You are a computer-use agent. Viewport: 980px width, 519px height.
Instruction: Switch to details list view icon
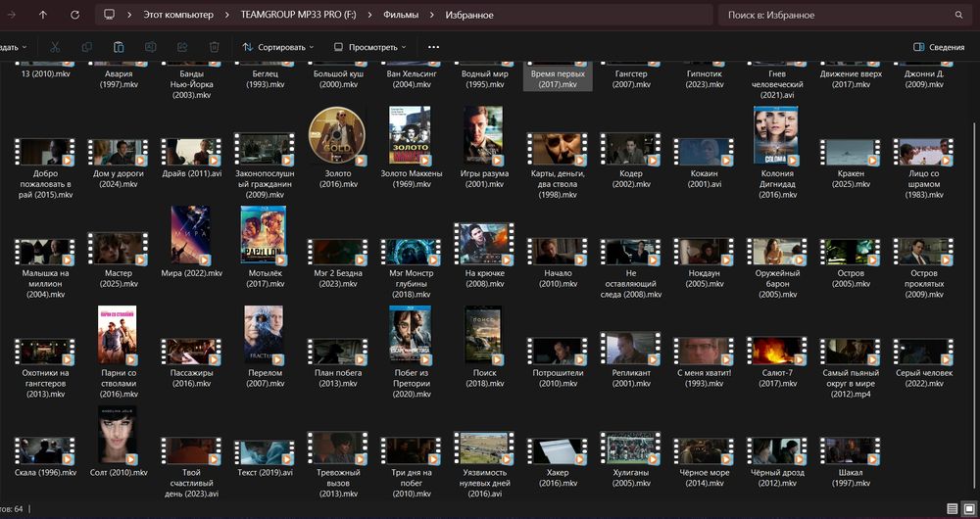tap(952, 508)
